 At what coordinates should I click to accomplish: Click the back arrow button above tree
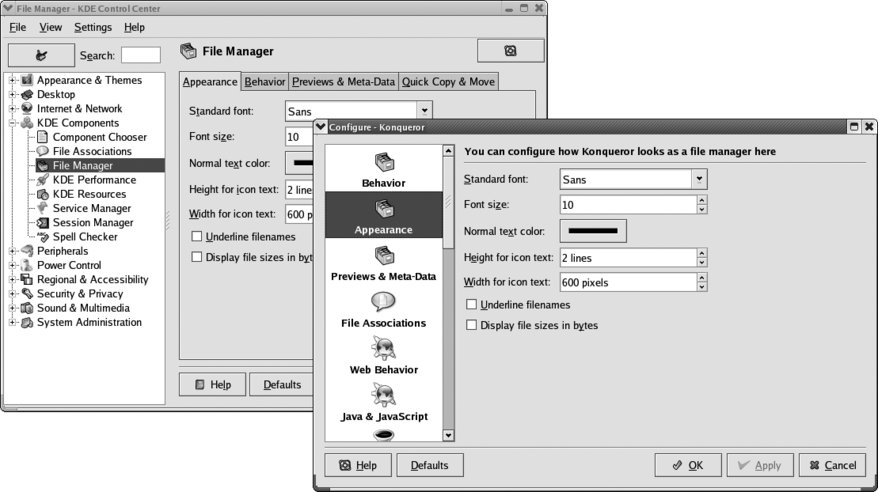(41, 55)
